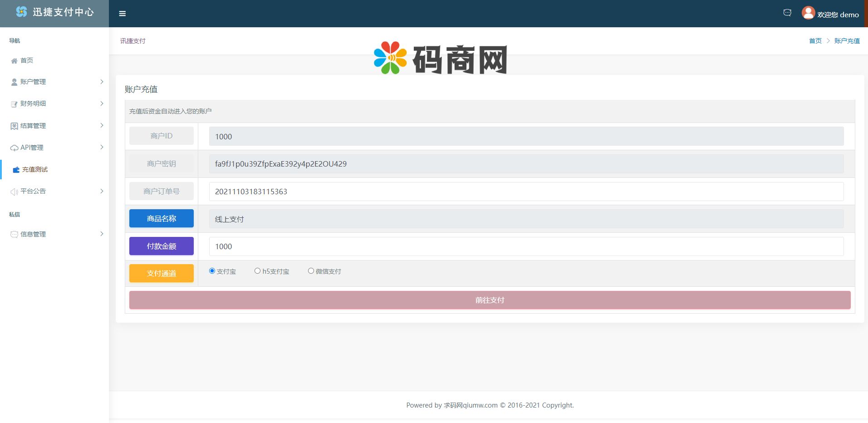The image size is (868, 423).
Task: Click the home icon beside 首页 in sidebar
Action: 14,61
